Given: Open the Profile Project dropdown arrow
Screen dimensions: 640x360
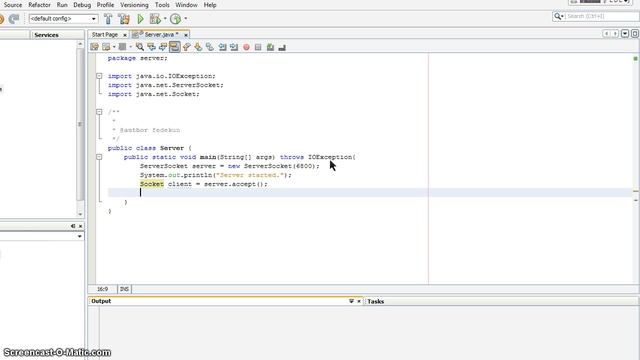Looking at the screenshot, I should point(186,19).
